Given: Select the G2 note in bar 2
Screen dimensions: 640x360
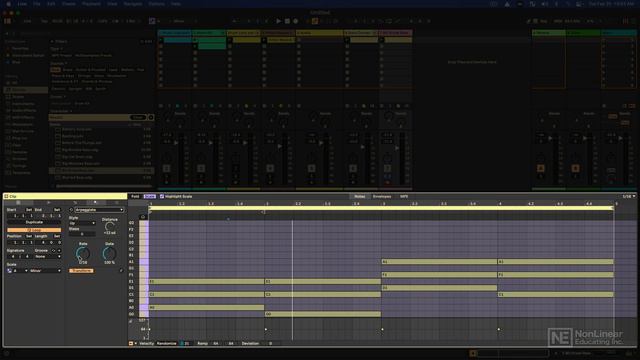Looking at the screenshot, I should click(323, 314).
